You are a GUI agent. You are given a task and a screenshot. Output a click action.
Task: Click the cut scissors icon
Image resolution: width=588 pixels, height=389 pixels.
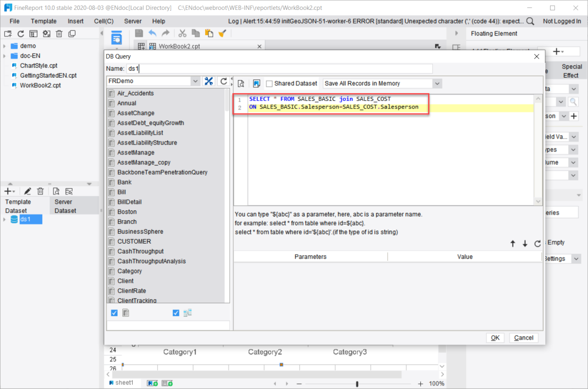click(183, 33)
